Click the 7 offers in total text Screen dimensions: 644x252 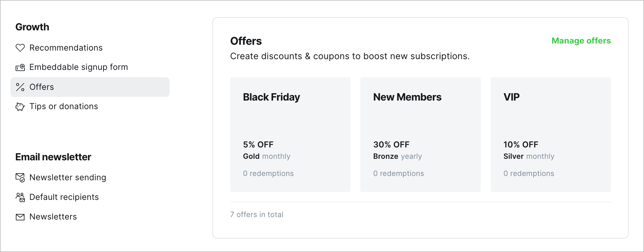257,214
